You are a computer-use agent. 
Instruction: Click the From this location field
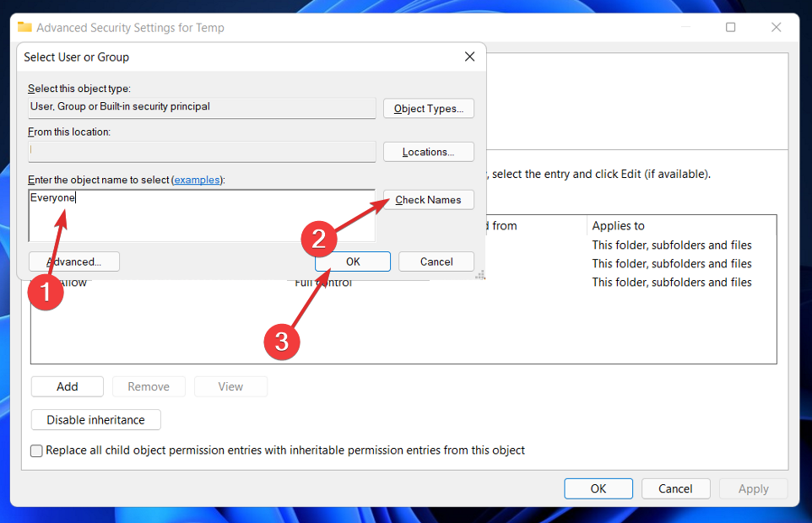coord(202,151)
